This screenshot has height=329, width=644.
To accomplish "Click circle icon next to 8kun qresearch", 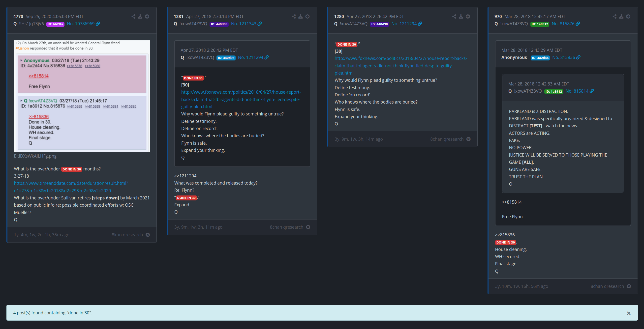I will tap(148, 235).
